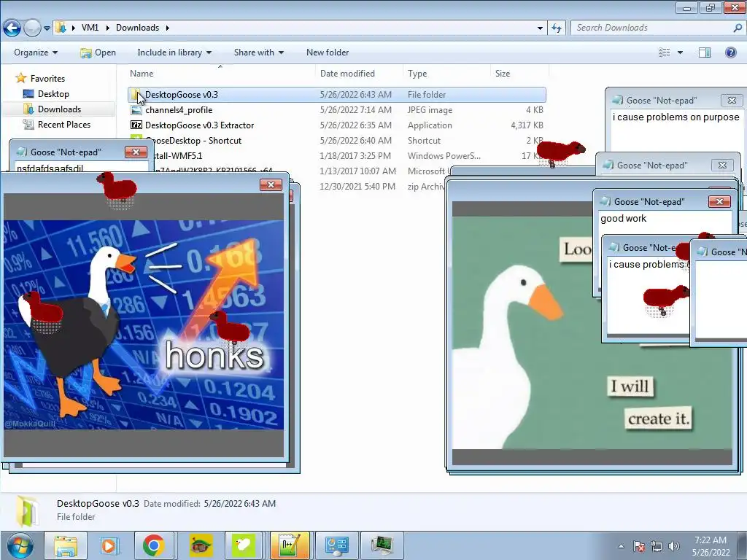Close the nsfdafdsaafsdjl Not-epad window
Viewport: 747px width, 560px height.
tap(136, 152)
